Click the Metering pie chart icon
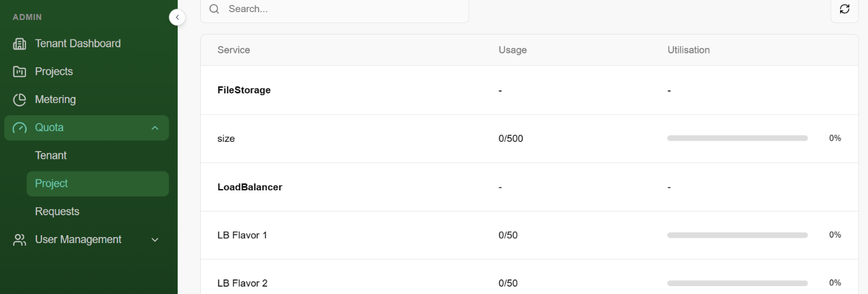This screenshot has height=294, width=868. pyautogui.click(x=20, y=99)
